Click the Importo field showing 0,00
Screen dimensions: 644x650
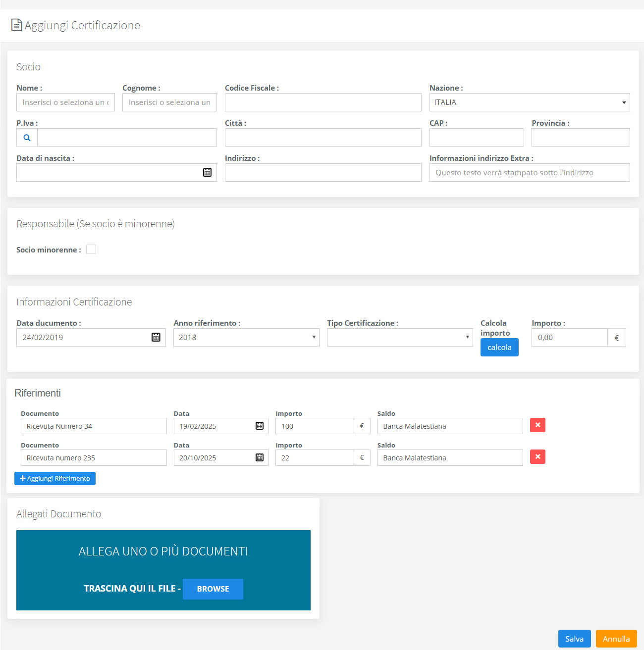[x=569, y=337]
